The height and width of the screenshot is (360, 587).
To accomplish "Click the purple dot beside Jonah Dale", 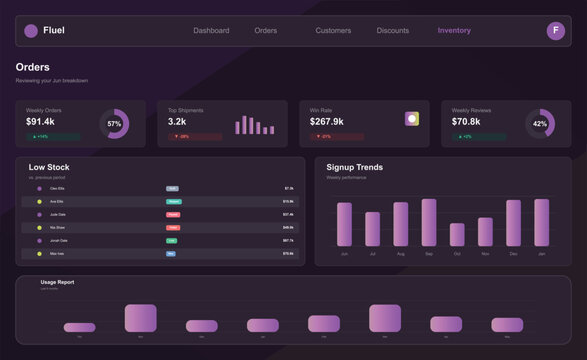I will coord(39,241).
